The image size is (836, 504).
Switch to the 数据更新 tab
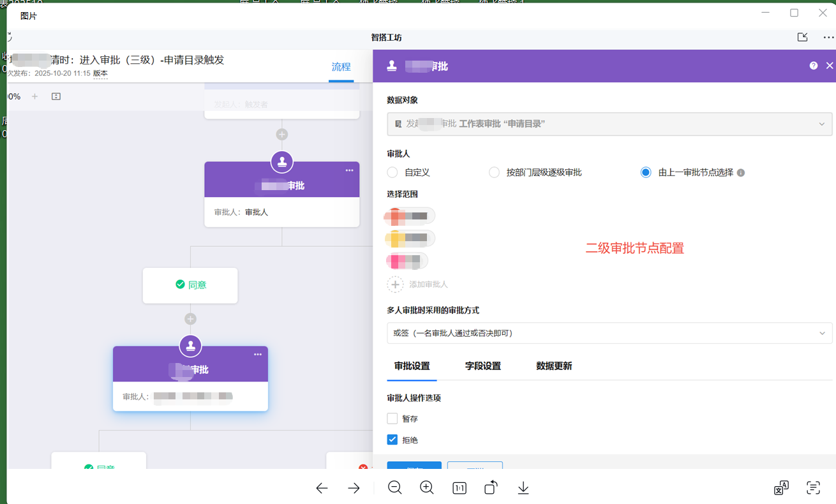[x=554, y=366]
